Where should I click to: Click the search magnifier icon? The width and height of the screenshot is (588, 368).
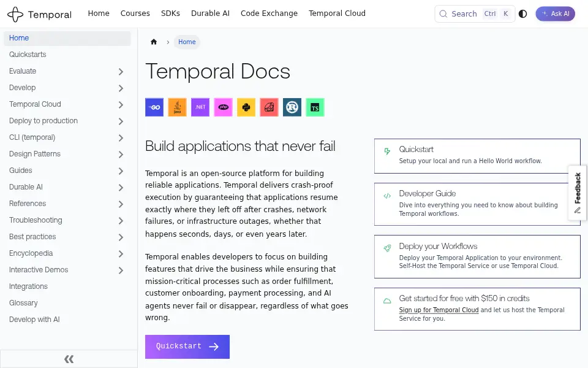(443, 14)
